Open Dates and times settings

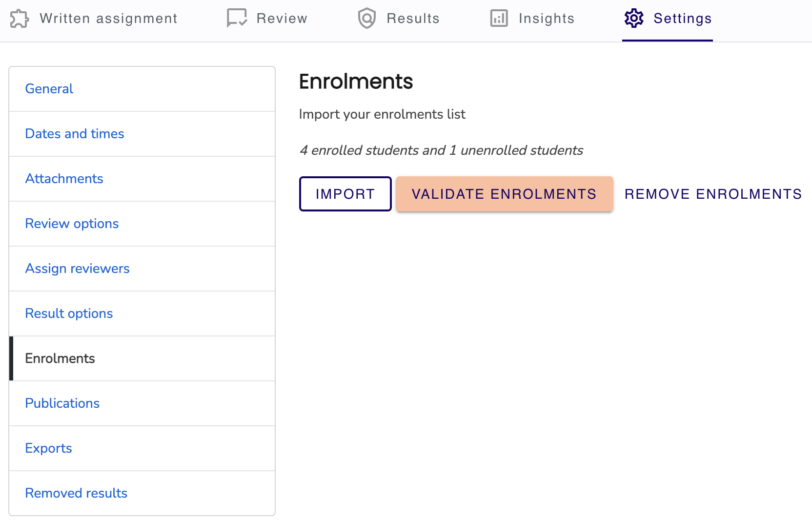coord(142,134)
